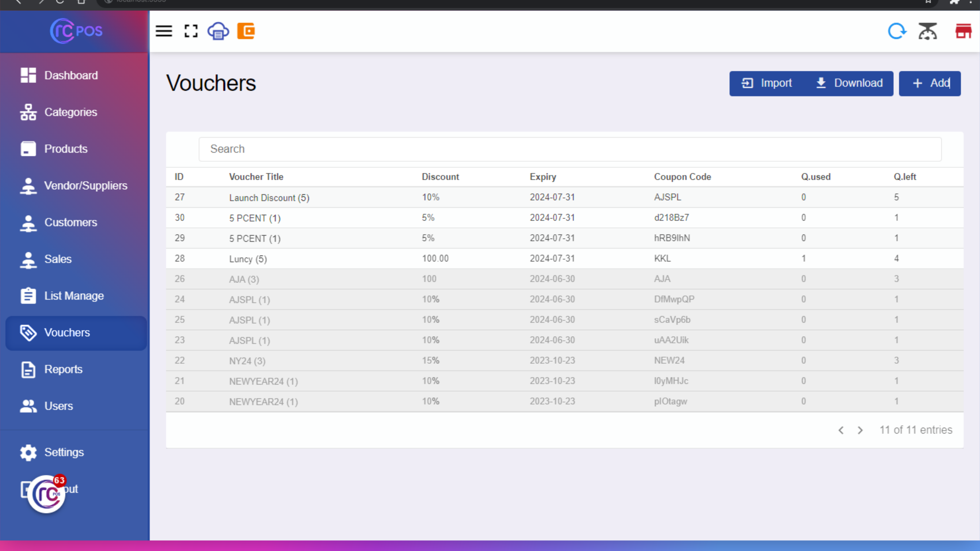Click coupon code uAA2Uik
Viewport: 980px width, 551px height.
pyautogui.click(x=671, y=340)
